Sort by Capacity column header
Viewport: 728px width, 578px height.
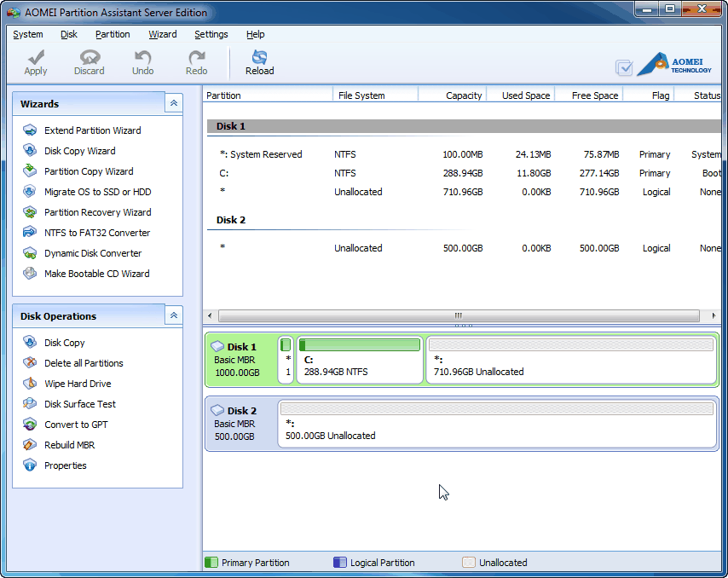[x=452, y=95]
